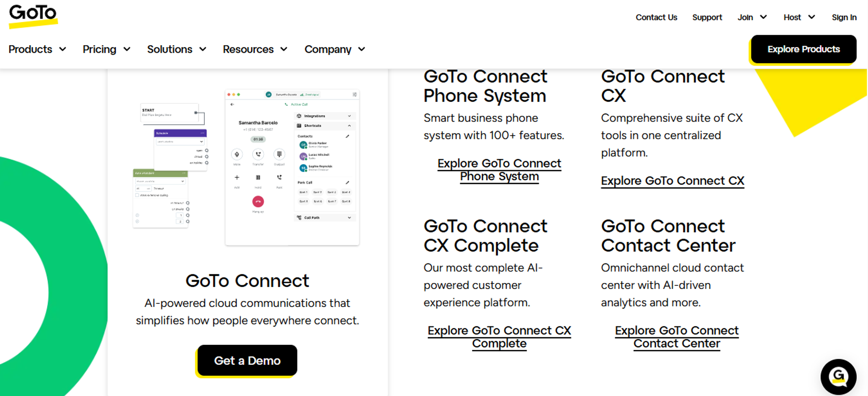Viewport: 868px width, 396px height.
Task: Open the Solutions menu
Action: tap(170, 49)
